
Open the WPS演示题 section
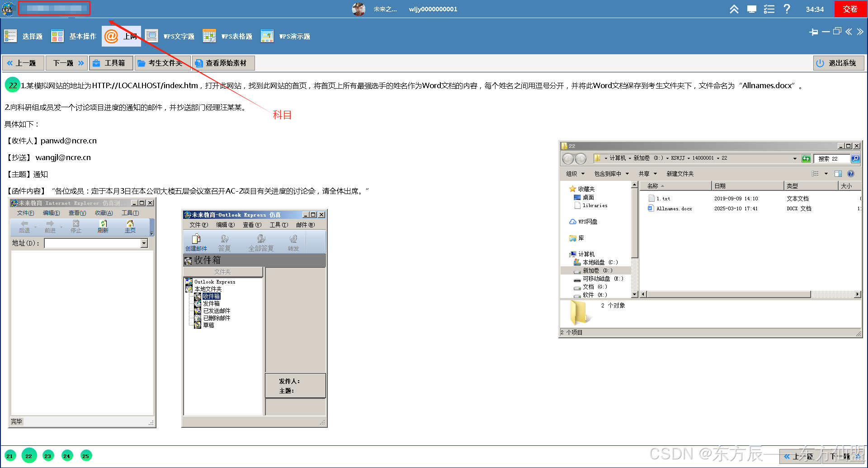tap(286, 36)
